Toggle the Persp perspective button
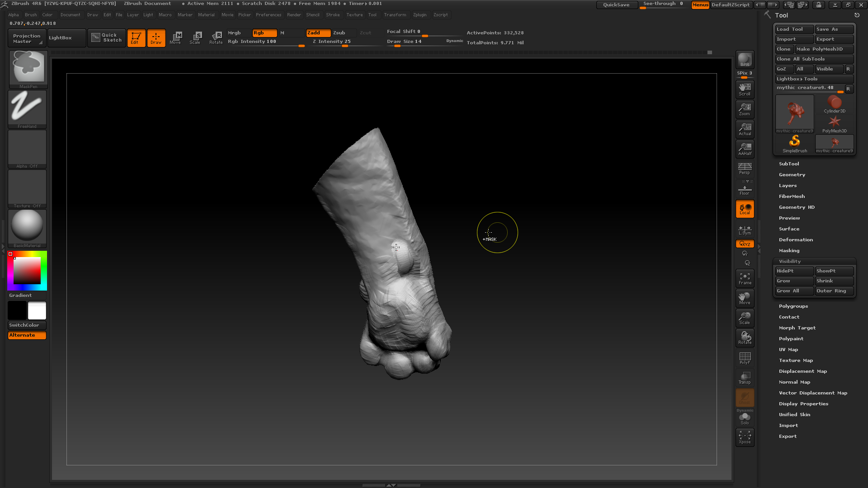 [x=745, y=169]
